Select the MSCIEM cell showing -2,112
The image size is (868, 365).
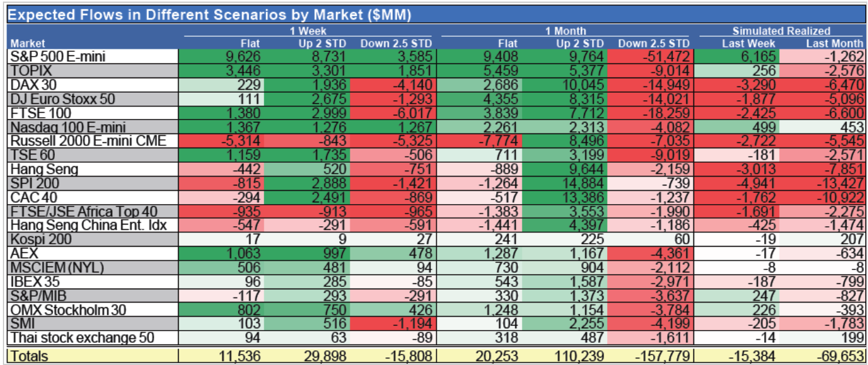click(671, 267)
